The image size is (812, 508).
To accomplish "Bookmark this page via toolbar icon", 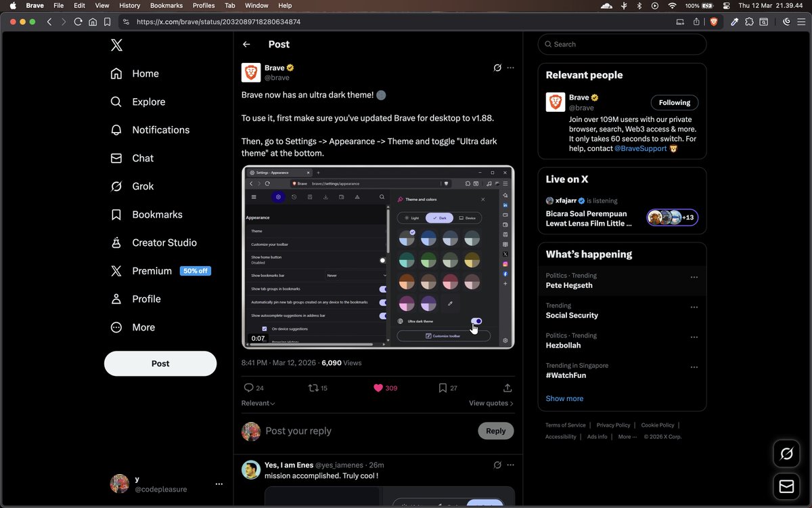I will pyautogui.click(x=108, y=22).
